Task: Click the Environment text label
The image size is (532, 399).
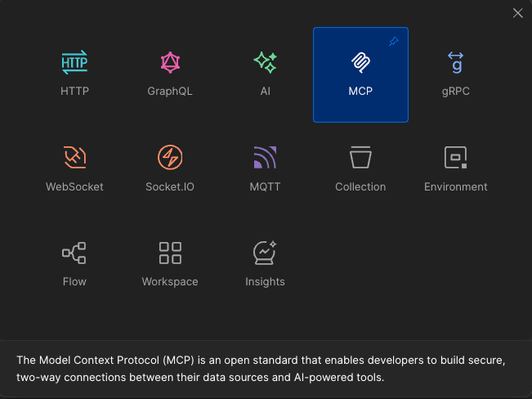Action: [x=455, y=186]
